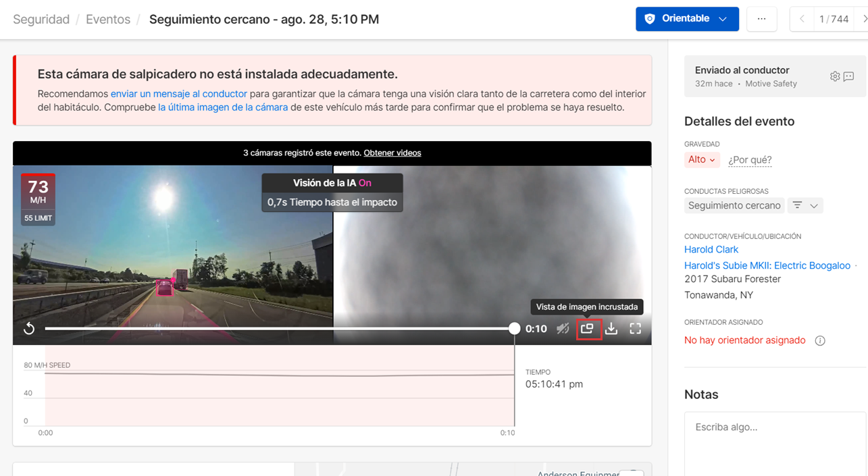Open settings gear in Enviado al conductor card
868x476 pixels.
tap(835, 76)
